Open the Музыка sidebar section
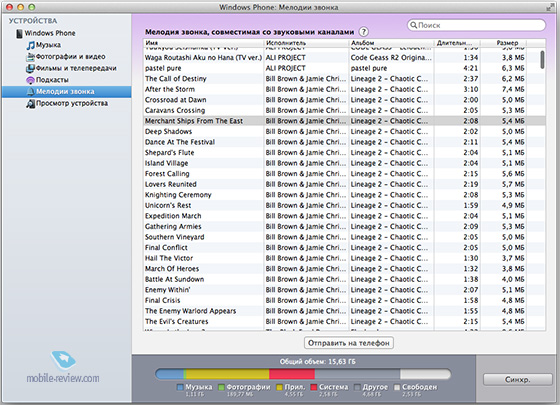 click(48, 45)
